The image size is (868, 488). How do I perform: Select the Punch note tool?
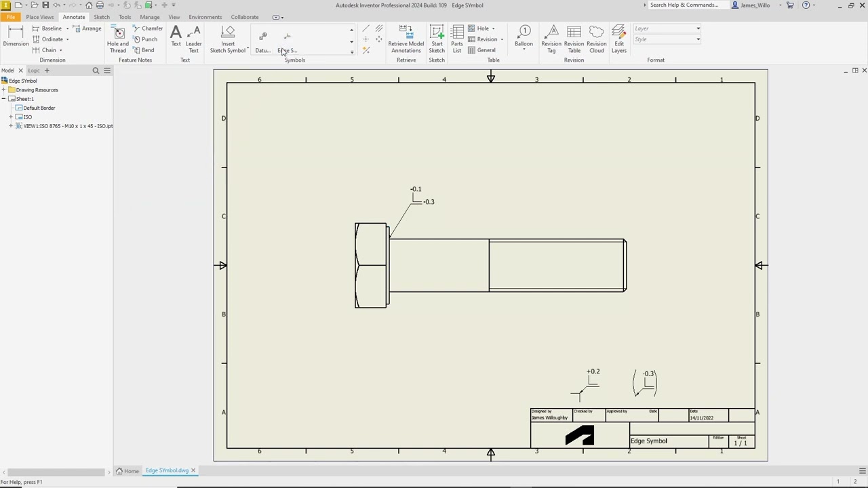point(145,39)
